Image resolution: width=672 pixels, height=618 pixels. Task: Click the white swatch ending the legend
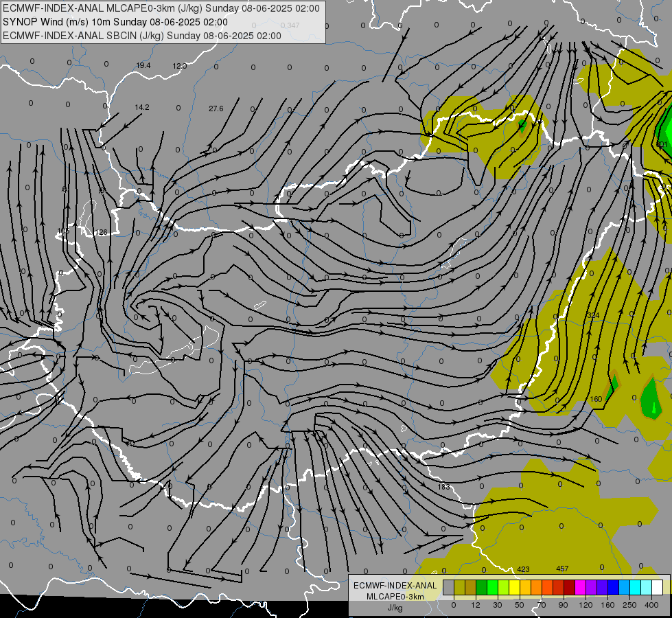(658, 587)
